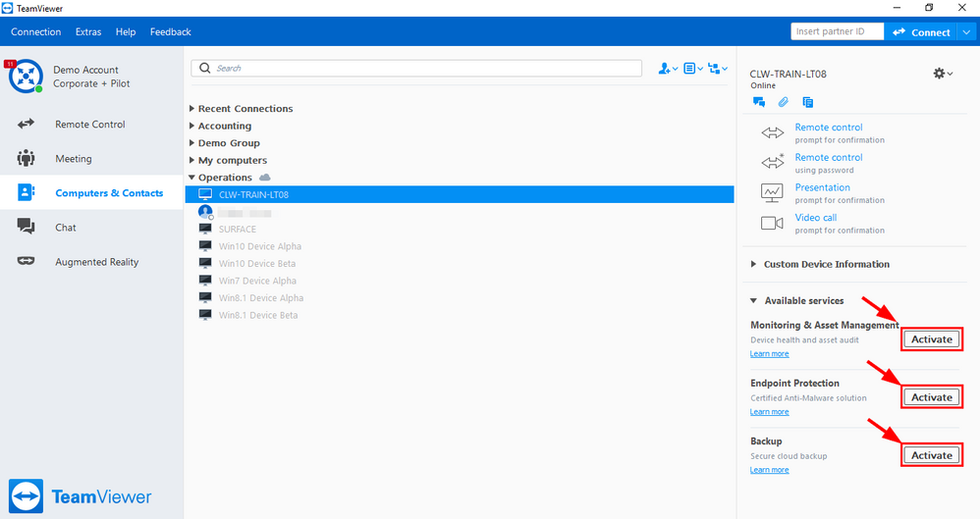980x519 pixels.
Task: Click the Remote Control arrows icon in sidebar
Action: [26, 124]
